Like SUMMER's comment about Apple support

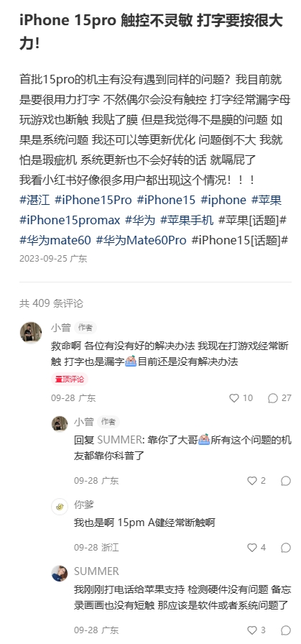click(x=252, y=630)
